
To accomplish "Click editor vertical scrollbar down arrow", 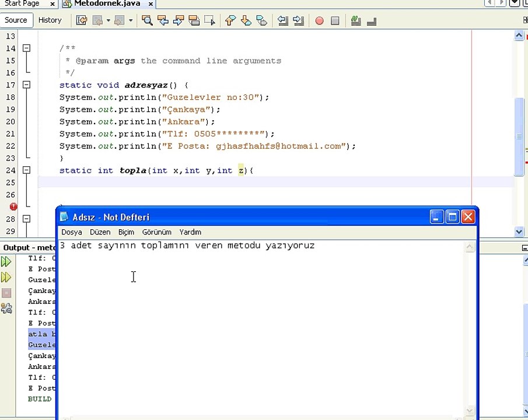I will click(x=519, y=232).
